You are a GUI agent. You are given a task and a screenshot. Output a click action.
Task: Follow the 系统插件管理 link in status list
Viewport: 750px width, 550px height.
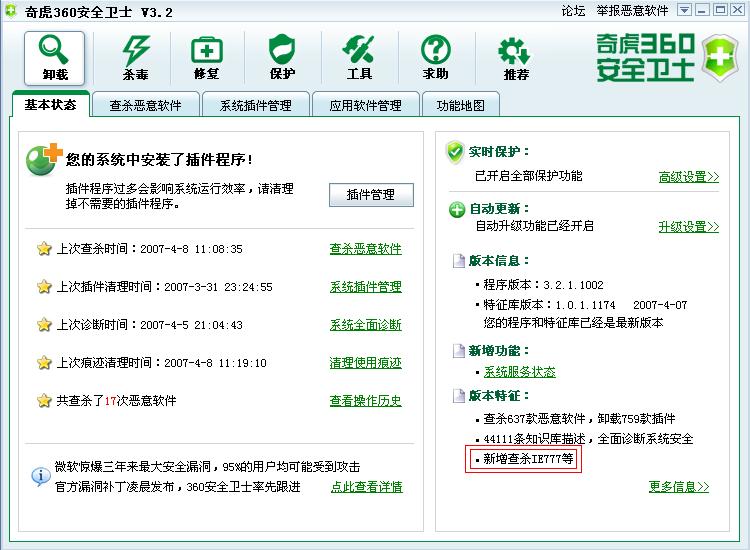pyautogui.click(x=365, y=286)
